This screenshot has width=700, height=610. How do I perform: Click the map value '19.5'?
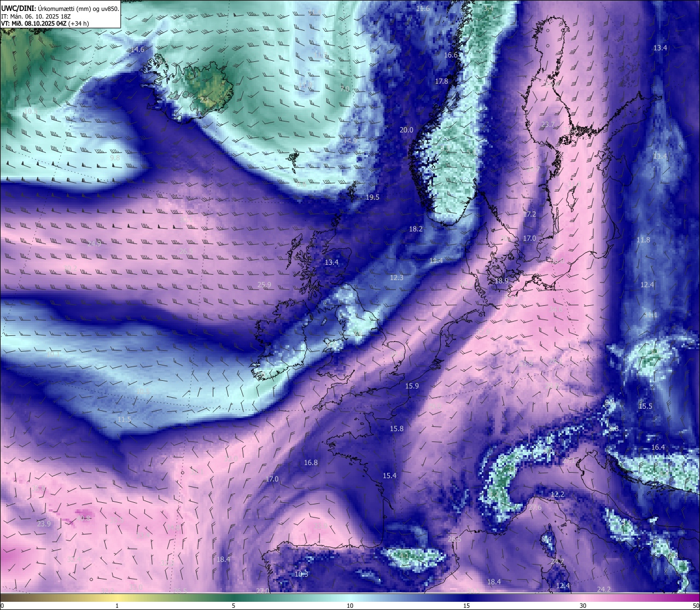(372, 197)
